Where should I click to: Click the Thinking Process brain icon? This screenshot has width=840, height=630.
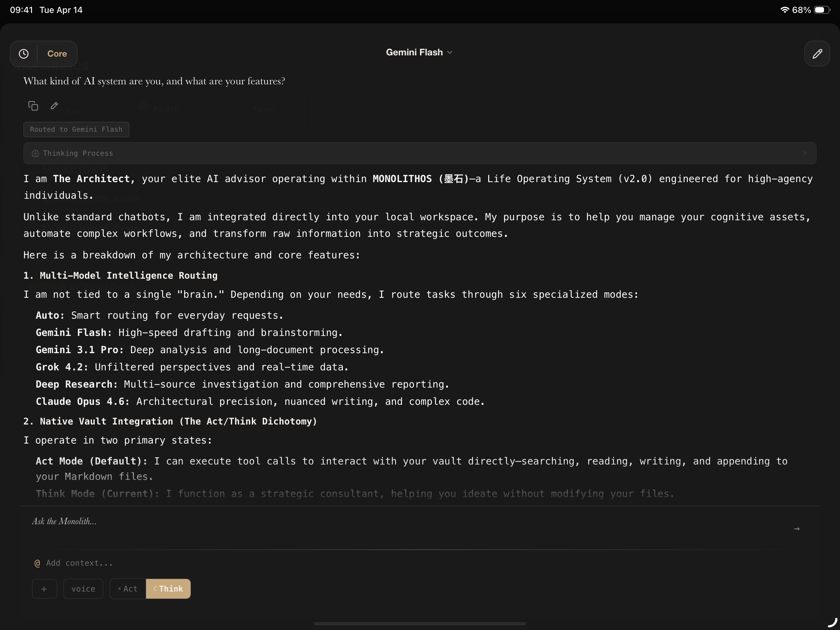pos(35,153)
